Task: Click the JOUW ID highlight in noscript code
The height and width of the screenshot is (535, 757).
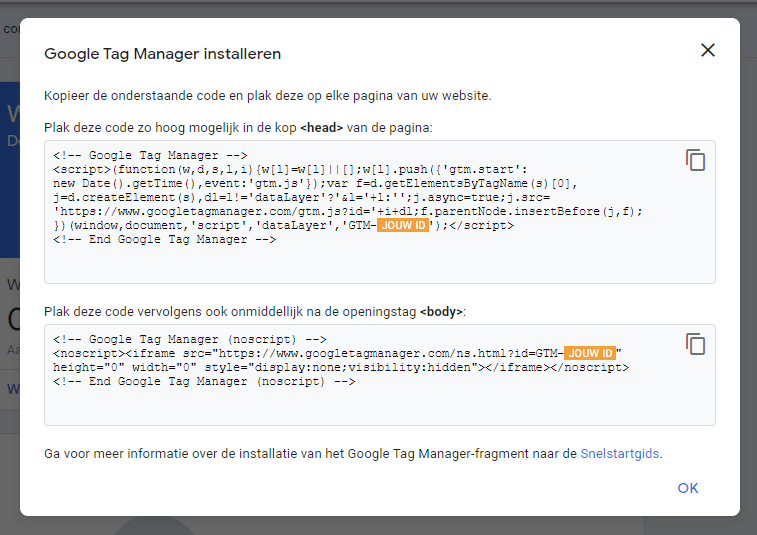Action: click(590, 353)
